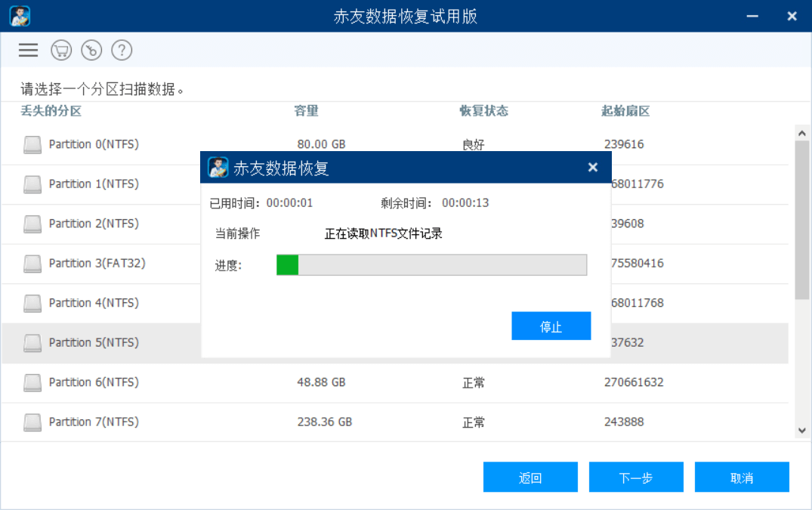Image resolution: width=812 pixels, height=510 pixels.
Task: Click the dialog's app logo icon
Action: tap(218, 167)
